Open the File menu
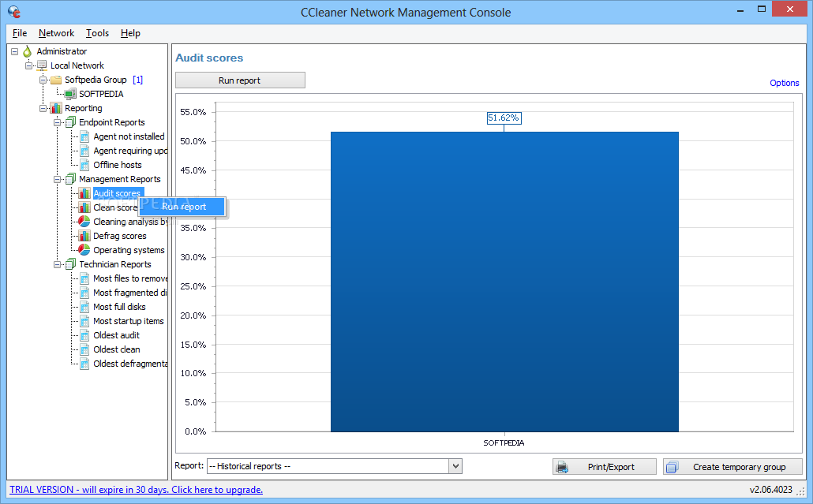 point(20,33)
